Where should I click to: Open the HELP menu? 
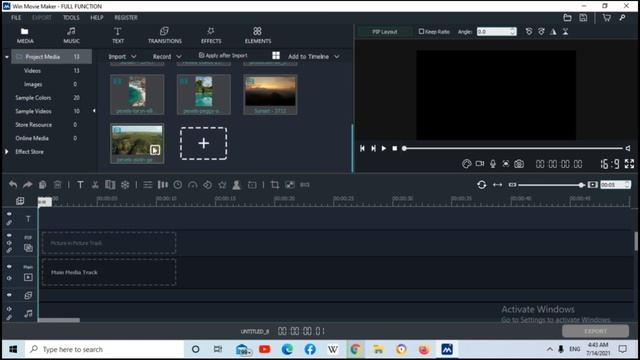97,18
